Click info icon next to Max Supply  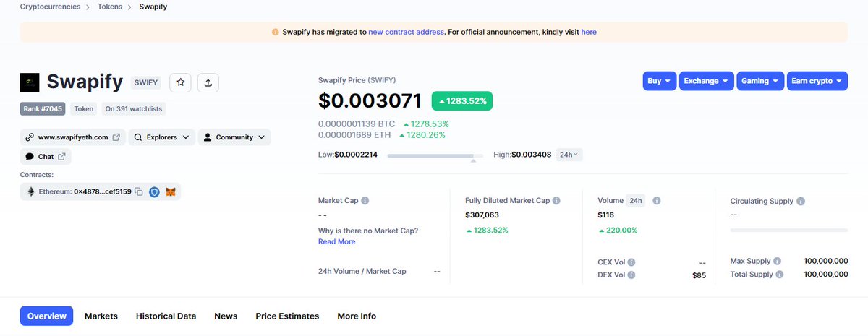[777, 261]
